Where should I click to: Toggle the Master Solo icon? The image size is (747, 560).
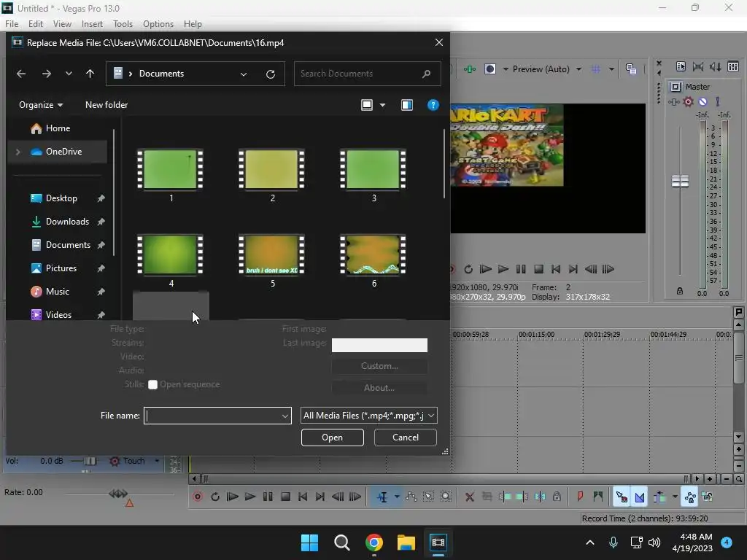[718, 101]
